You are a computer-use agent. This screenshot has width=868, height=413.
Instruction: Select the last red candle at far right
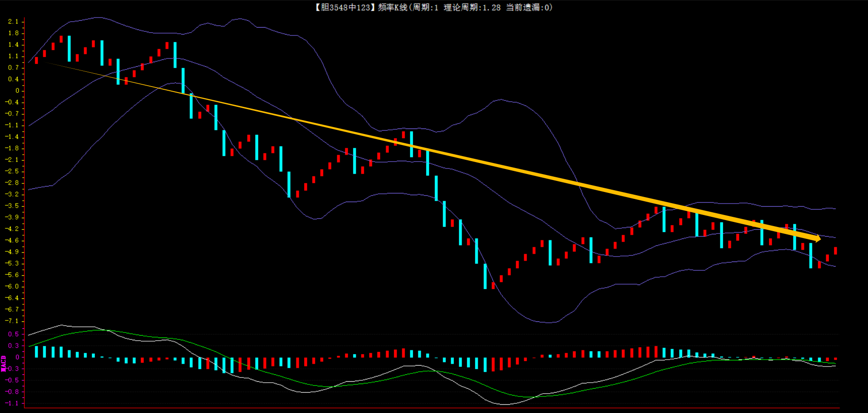[x=835, y=251]
